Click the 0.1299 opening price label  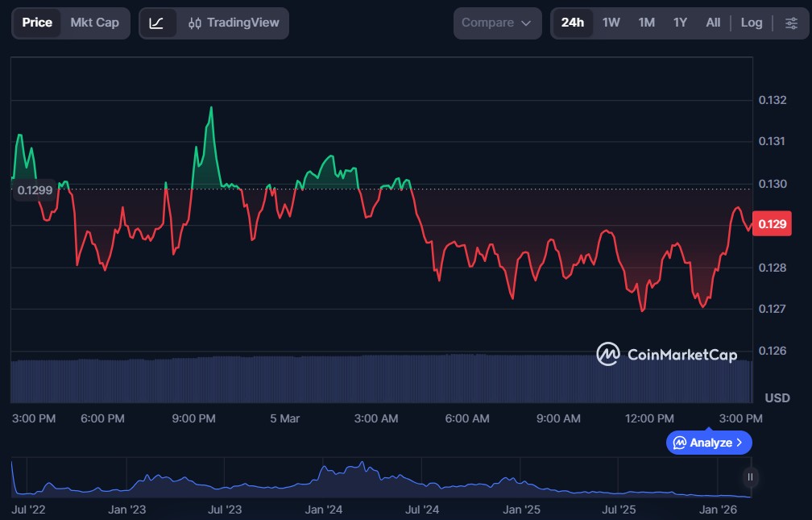point(34,190)
